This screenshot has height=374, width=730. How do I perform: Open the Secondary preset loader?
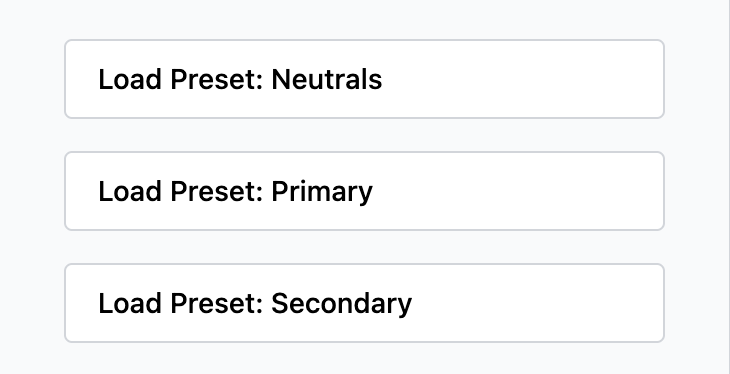[x=364, y=303]
